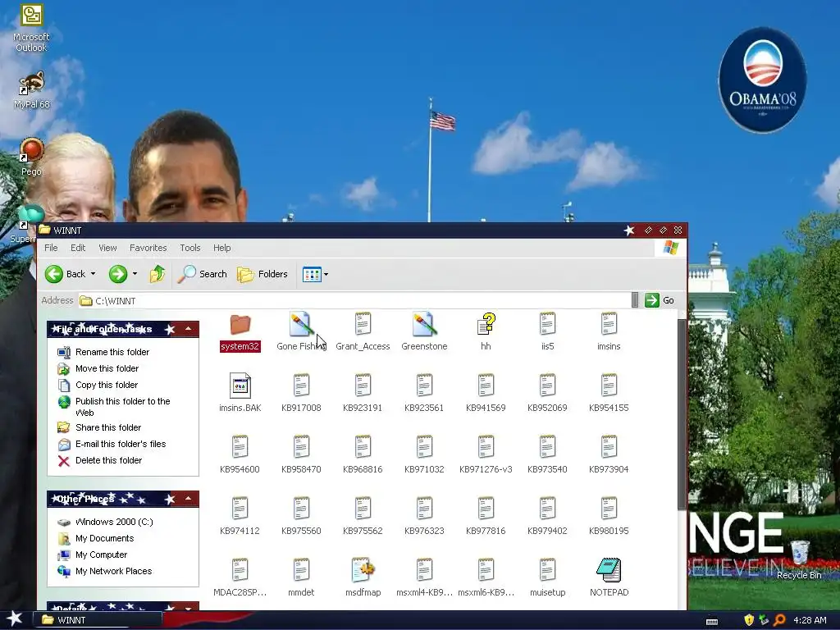Expand the address bar dropdown

point(635,300)
